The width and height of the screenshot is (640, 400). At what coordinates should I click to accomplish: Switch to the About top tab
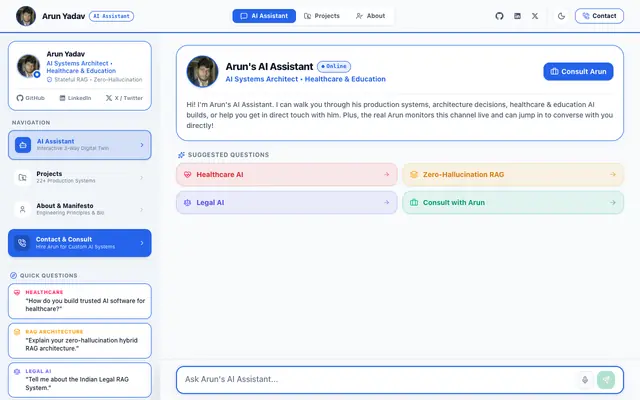point(370,16)
